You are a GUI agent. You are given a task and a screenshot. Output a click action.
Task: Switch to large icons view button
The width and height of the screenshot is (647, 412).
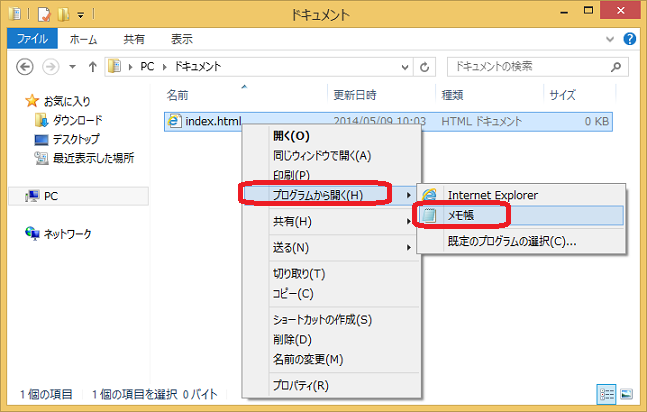pos(627,394)
